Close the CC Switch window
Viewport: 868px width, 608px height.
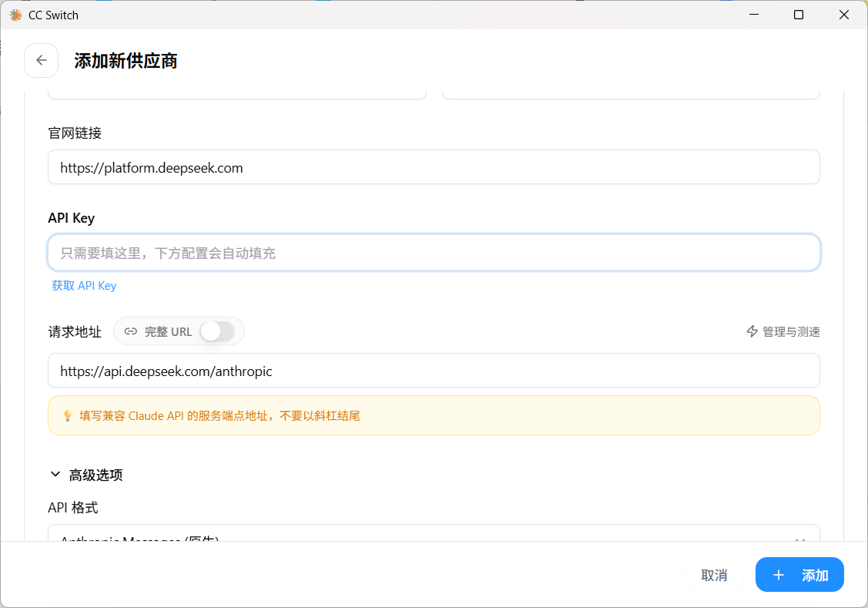(x=843, y=15)
